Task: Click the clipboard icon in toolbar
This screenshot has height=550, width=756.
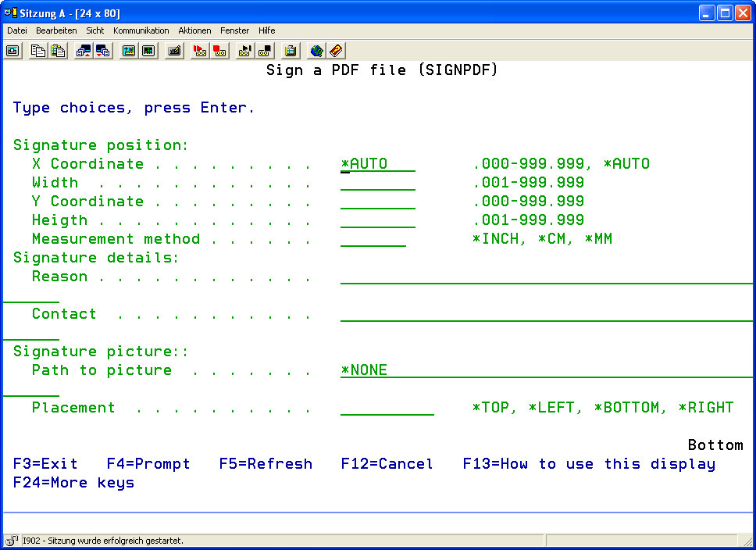Action: coord(291,51)
